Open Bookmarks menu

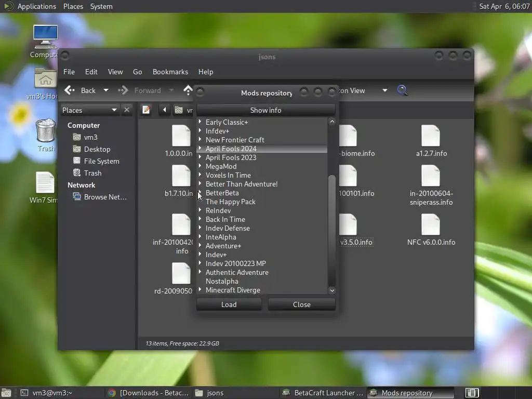point(170,72)
